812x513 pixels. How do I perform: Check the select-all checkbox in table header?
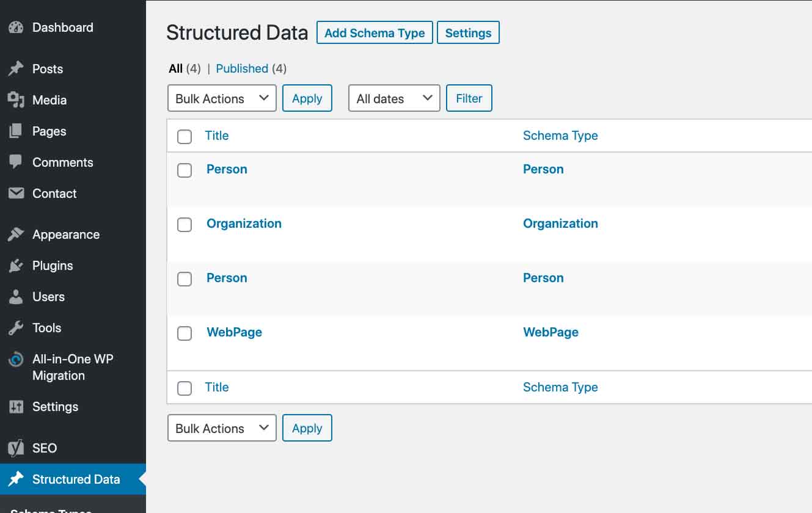185,137
